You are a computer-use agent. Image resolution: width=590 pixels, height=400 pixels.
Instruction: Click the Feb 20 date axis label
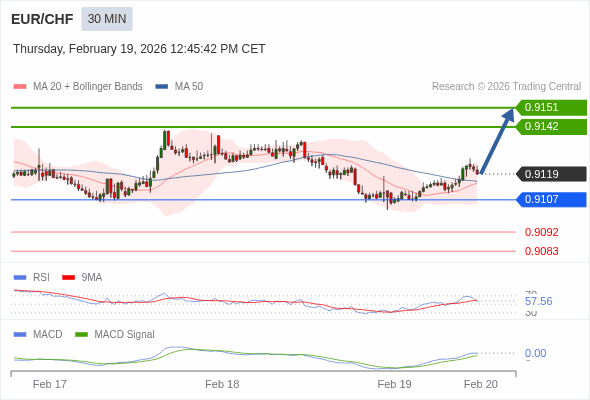coord(481,384)
